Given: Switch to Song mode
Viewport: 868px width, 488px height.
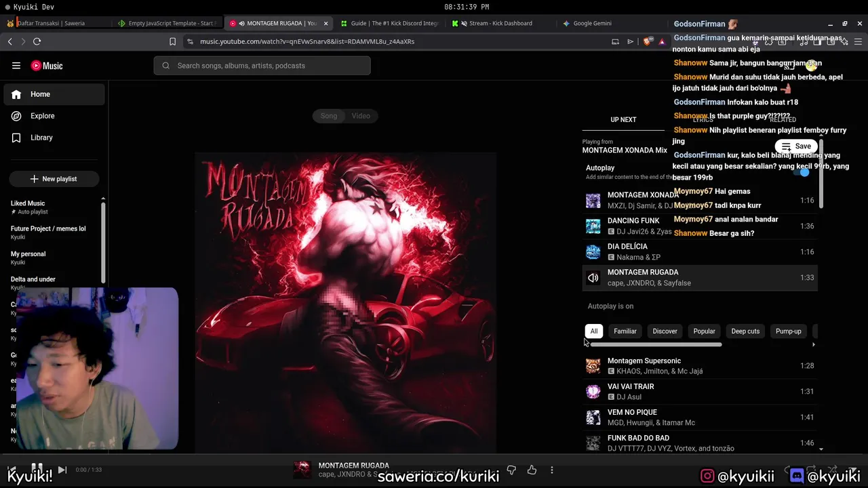Looking at the screenshot, I should click(x=329, y=116).
